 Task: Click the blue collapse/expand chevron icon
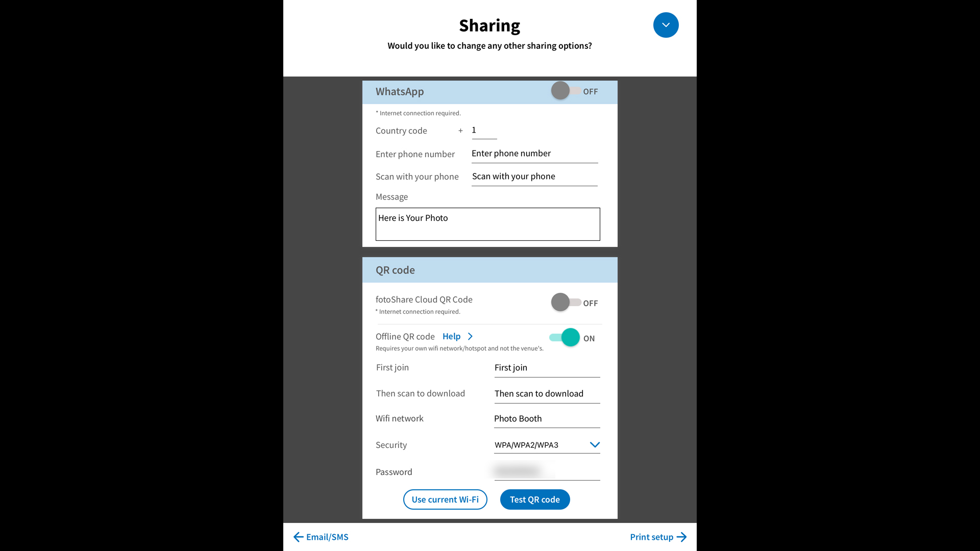click(666, 25)
